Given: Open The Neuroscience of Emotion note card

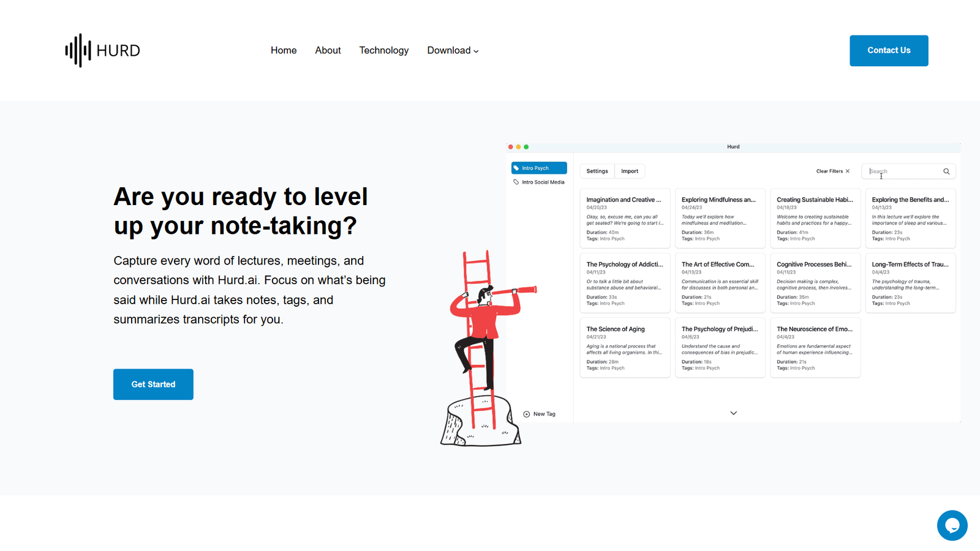Looking at the screenshot, I should pyautogui.click(x=815, y=348).
